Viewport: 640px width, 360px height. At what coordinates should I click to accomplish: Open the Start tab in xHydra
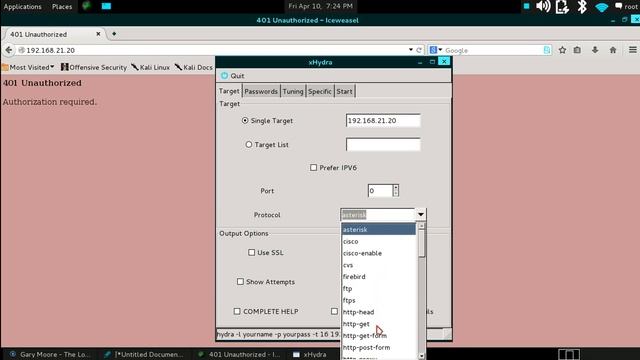pos(344,91)
